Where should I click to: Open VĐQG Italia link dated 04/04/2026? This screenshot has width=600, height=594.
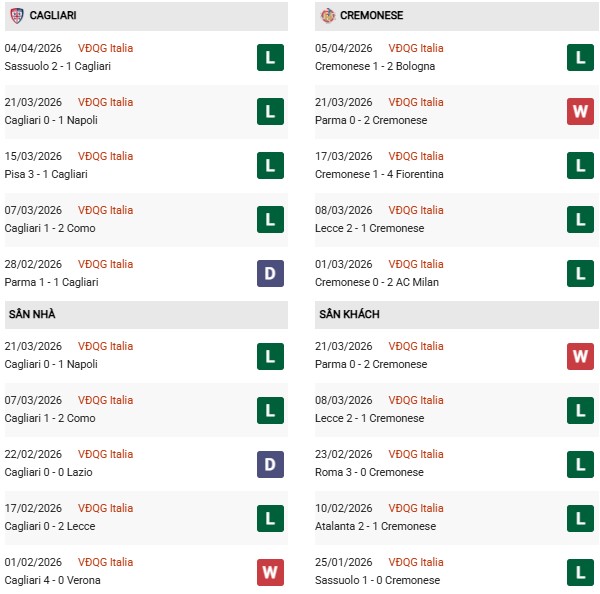pos(105,48)
